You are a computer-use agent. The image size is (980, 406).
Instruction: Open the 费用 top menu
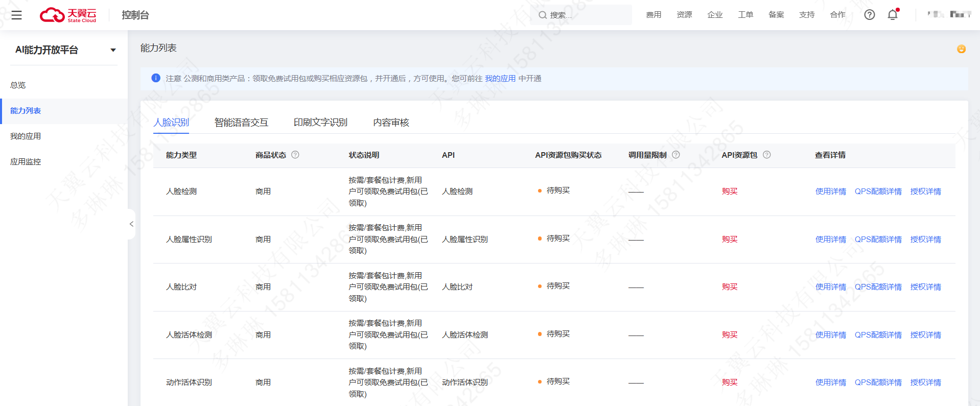click(654, 15)
